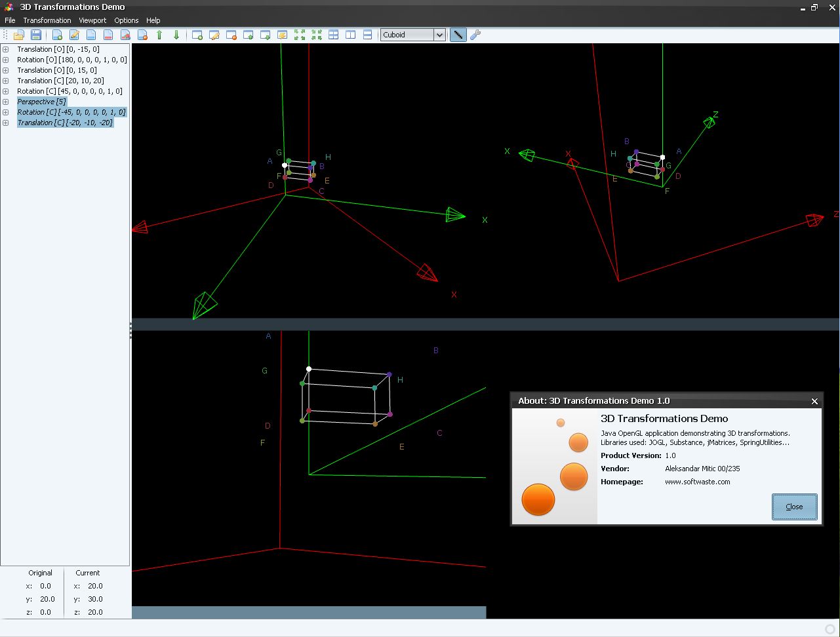
Task: Open the Cuboid shape dropdown
Action: click(x=439, y=35)
